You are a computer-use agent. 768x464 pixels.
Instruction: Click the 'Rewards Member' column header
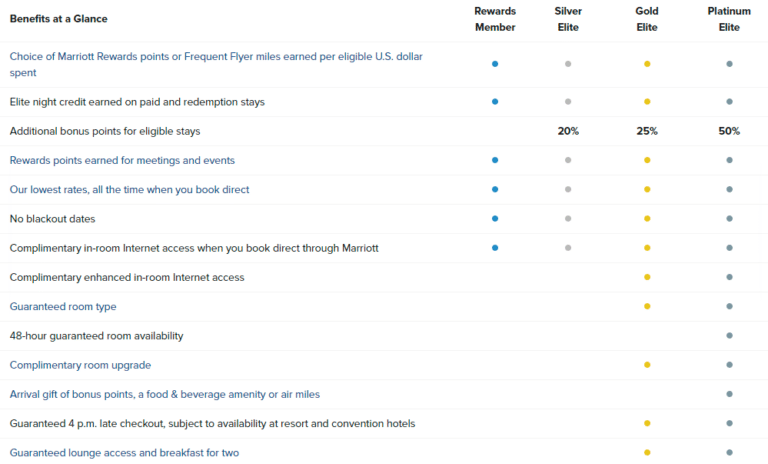click(x=495, y=18)
